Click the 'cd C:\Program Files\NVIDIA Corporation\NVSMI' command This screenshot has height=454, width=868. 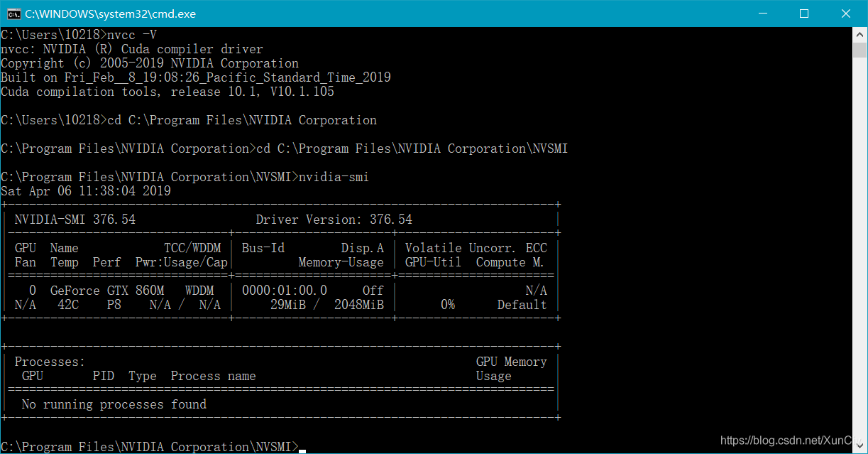pyautogui.click(x=412, y=148)
